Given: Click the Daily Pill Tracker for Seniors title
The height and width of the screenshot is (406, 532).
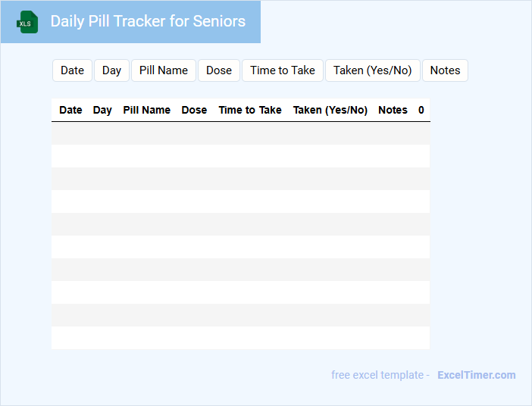Looking at the screenshot, I should point(148,21).
